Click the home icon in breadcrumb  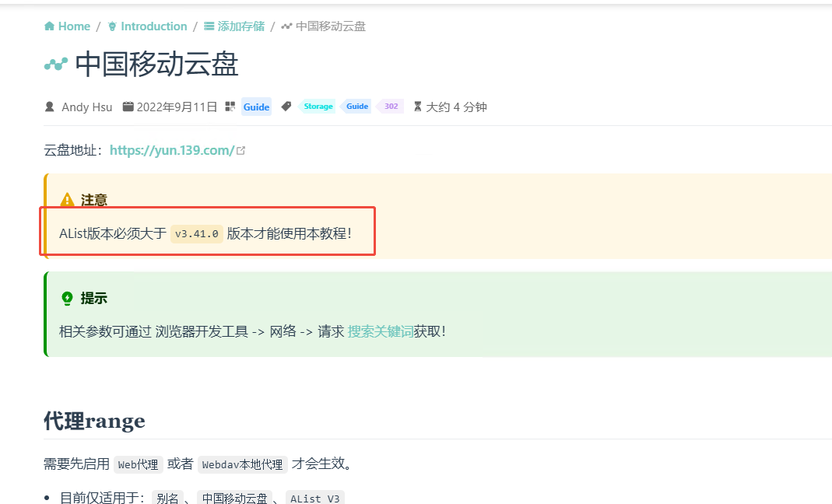click(x=49, y=26)
